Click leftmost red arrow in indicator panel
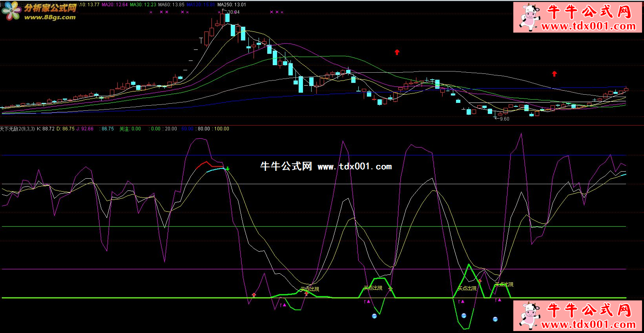 (x=254, y=295)
